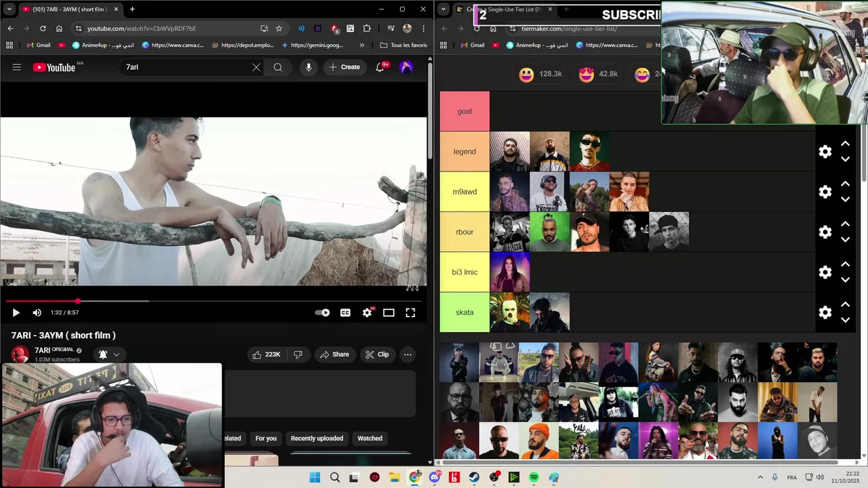Open Spotify from the taskbar
Image resolution: width=868 pixels, height=488 pixels.
pos(534,478)
